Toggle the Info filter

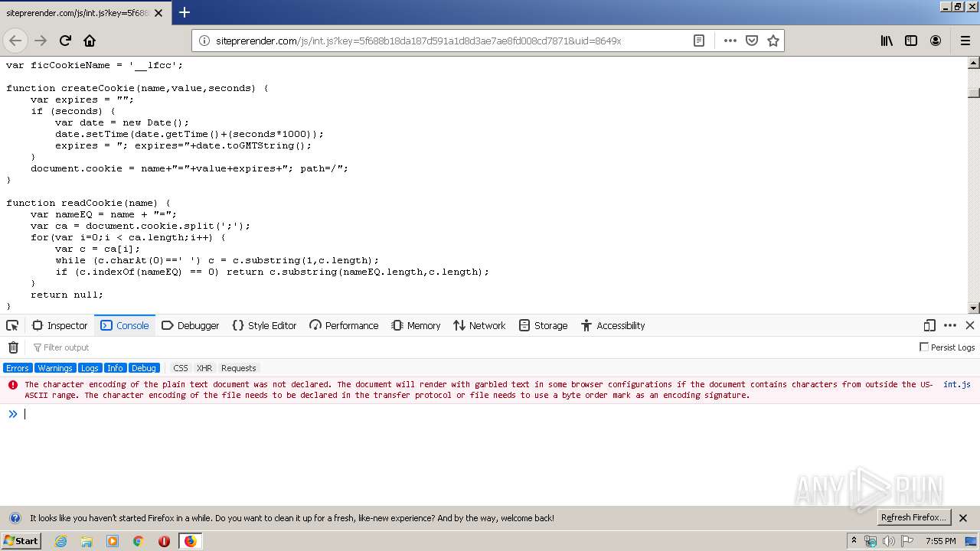pos(115,368)
